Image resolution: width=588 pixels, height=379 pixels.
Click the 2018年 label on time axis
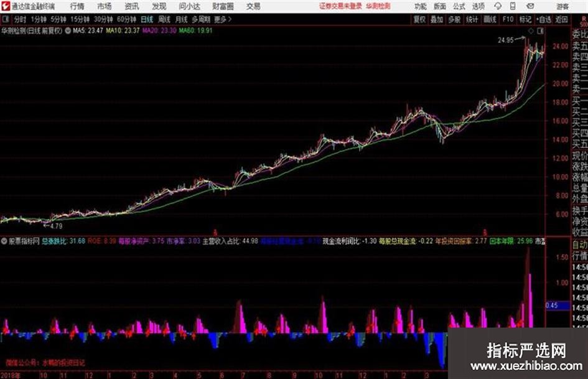[11, 375]
